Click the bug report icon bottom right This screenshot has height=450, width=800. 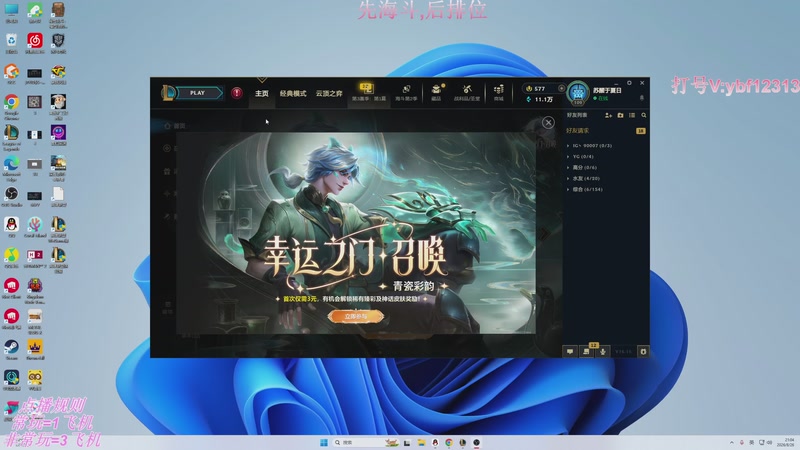643,352
